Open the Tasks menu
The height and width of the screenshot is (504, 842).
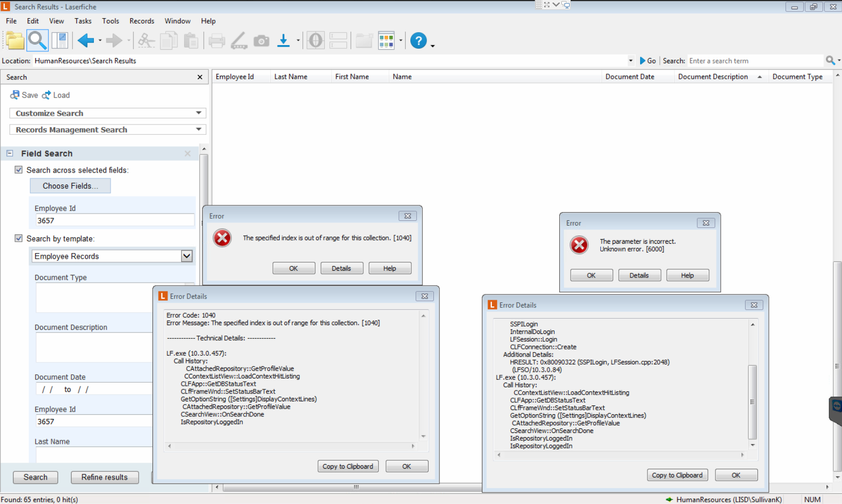click(x=83, y=21)
